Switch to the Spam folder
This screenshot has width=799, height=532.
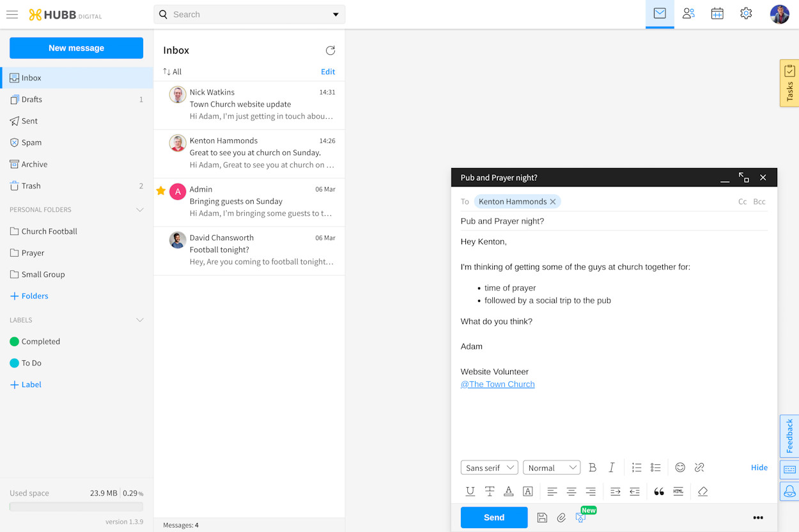(31, 142)
